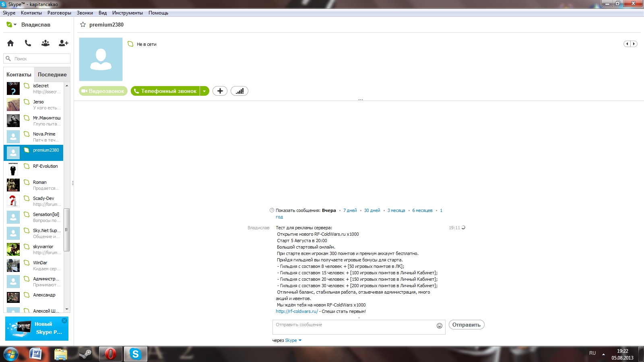Open the dial pad phone icon

tap(28, 43)
